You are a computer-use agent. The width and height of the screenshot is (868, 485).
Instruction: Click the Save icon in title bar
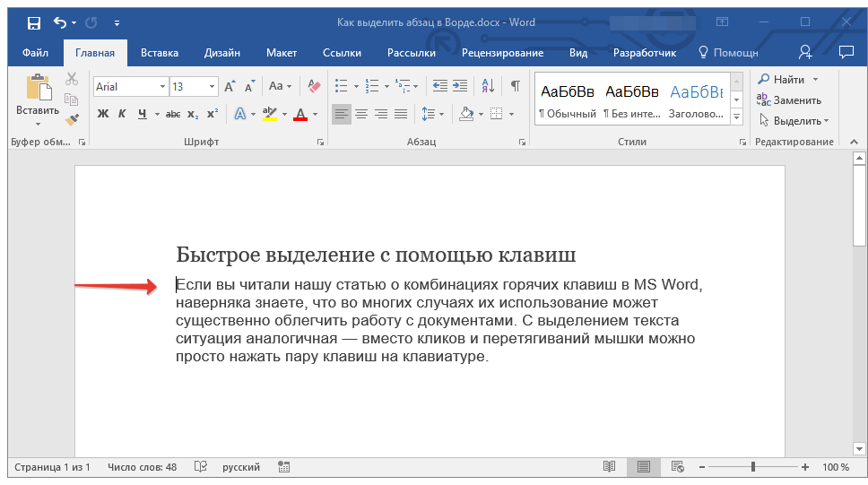(x=33, y=22)
